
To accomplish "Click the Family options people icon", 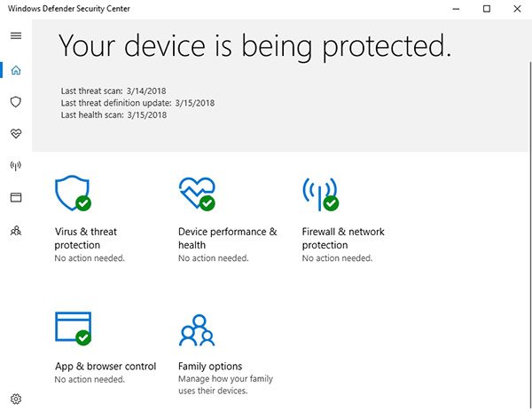I will point(197,328).
